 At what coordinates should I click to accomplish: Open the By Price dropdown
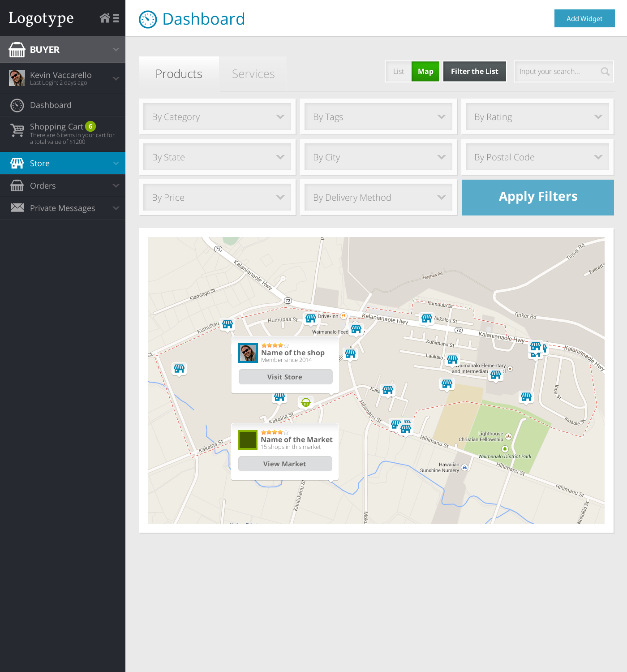[217, 197]
